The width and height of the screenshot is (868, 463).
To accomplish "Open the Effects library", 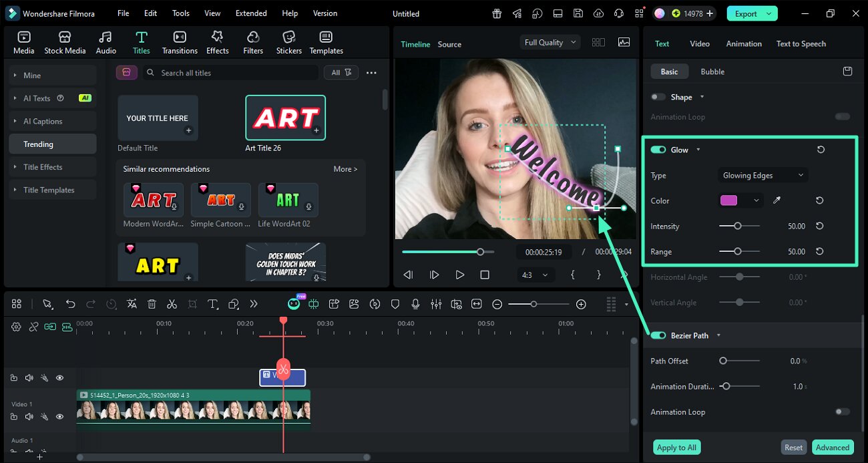I will pos(217,43).
